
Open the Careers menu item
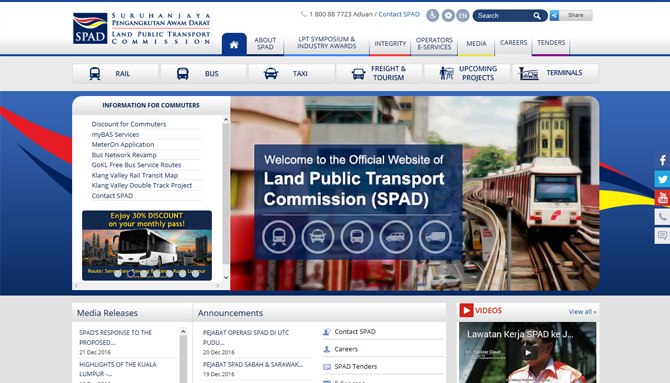pos(513,43)
